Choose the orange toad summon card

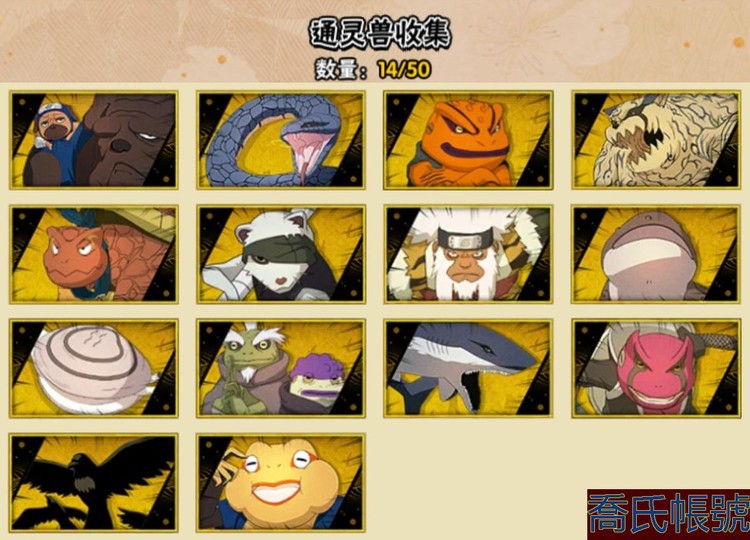[468, 140]
